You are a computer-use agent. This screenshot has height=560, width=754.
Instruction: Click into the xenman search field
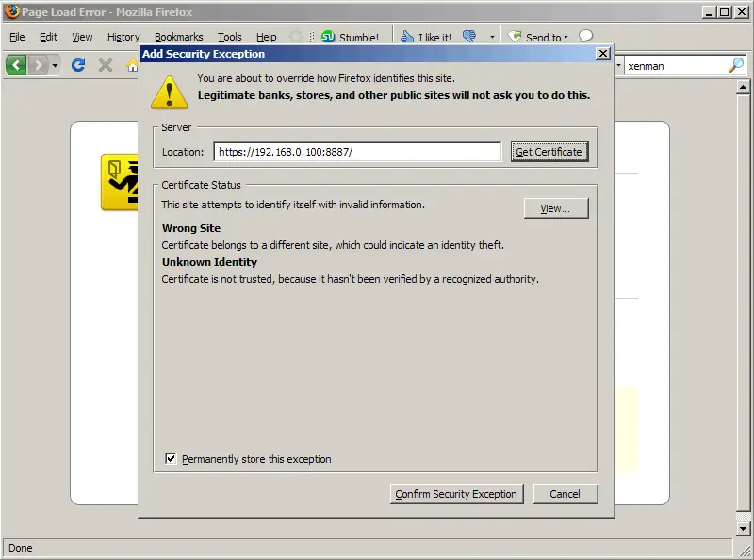[676, 66]
